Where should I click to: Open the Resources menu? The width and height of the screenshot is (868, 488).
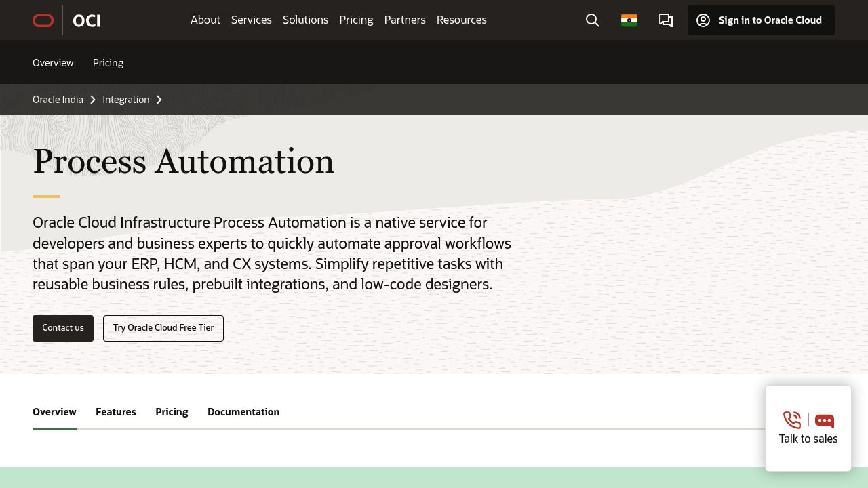[462, 20]
